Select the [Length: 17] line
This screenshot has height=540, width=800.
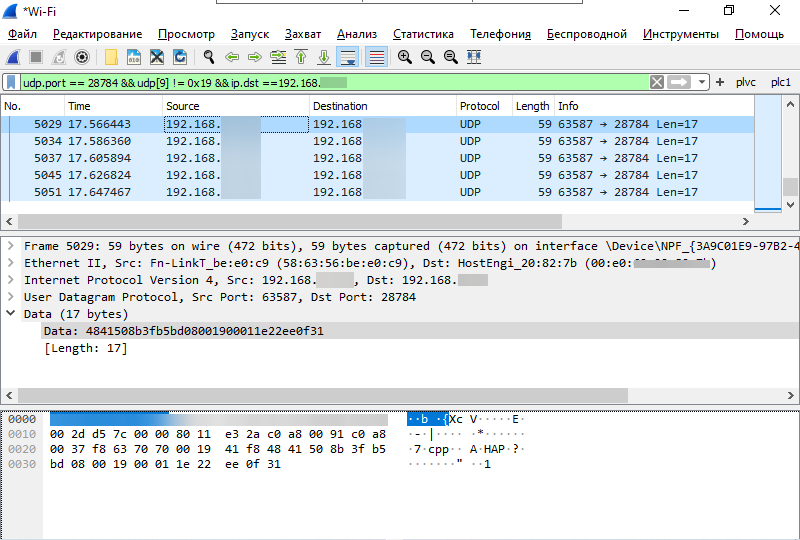point(86,348)
